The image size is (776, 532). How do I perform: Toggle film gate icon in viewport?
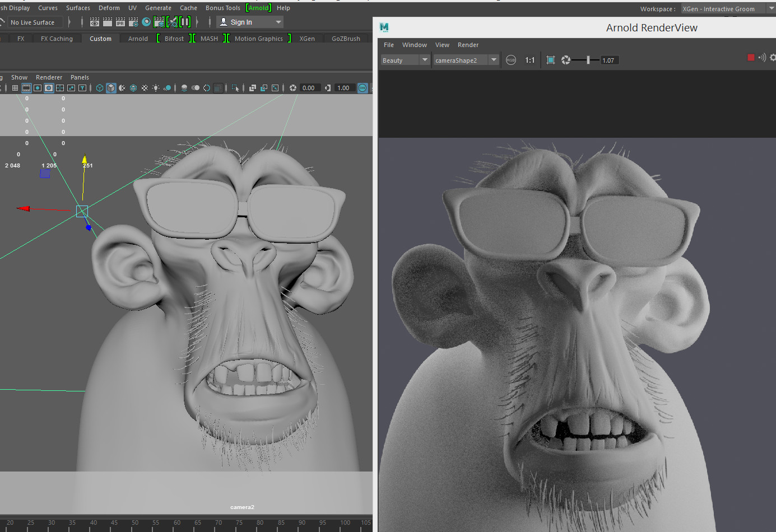[26, 88]
